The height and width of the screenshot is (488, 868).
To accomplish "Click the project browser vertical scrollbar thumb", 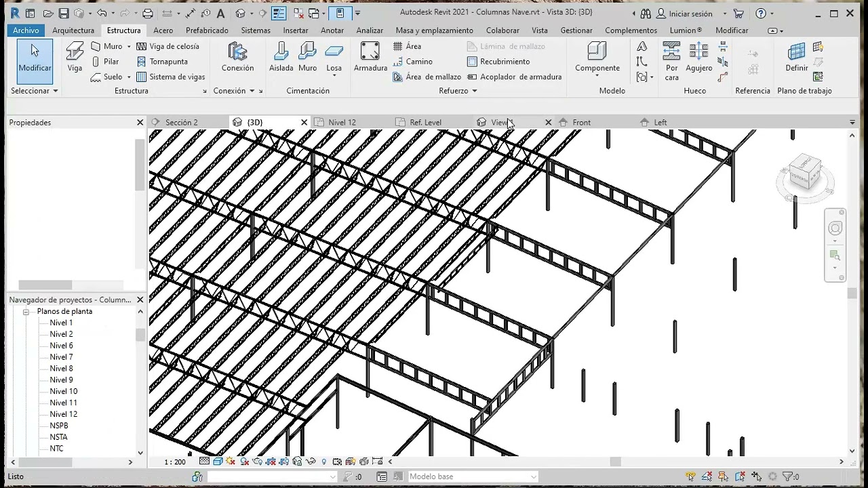I will [x=140, y=335].
